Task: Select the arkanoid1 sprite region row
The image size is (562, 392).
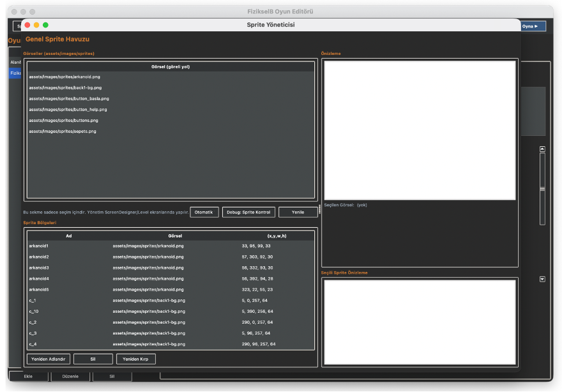Action: click(x=128, y=246)
